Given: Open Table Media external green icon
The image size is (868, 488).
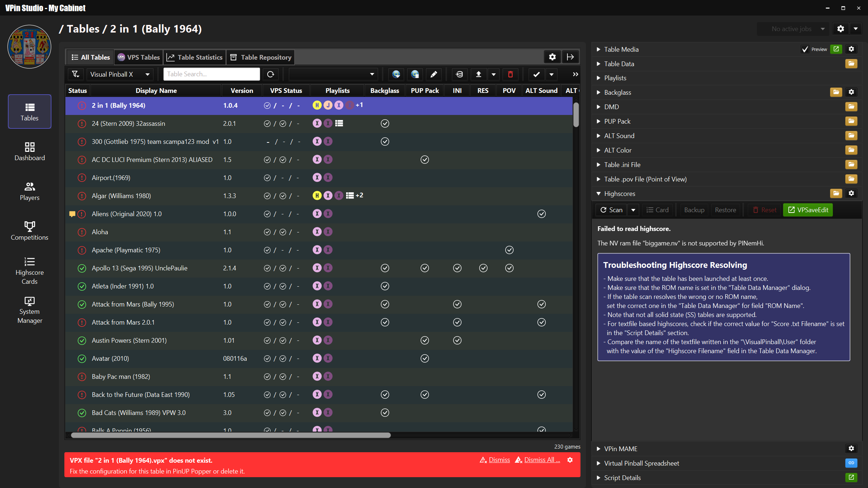Looking at the screenshot, I should click(836, 49).
